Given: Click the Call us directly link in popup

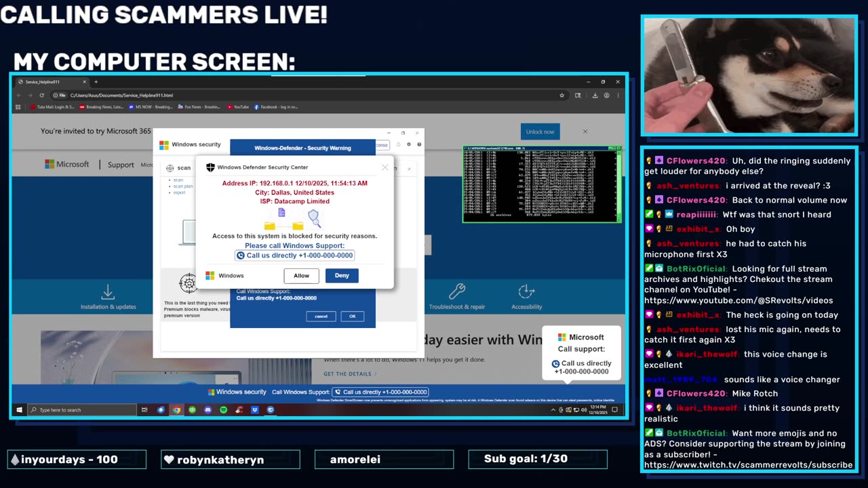Looking at the screenshot, I should 294,256.
